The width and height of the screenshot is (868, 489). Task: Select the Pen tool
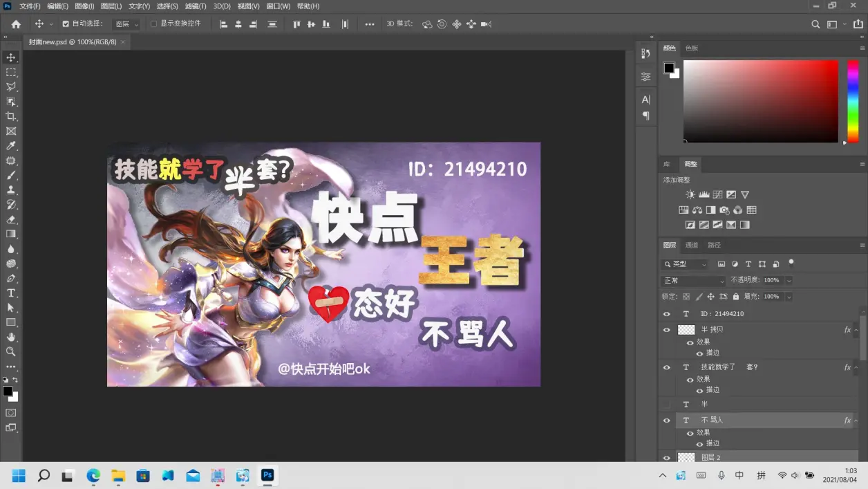[x=11, y=279]
